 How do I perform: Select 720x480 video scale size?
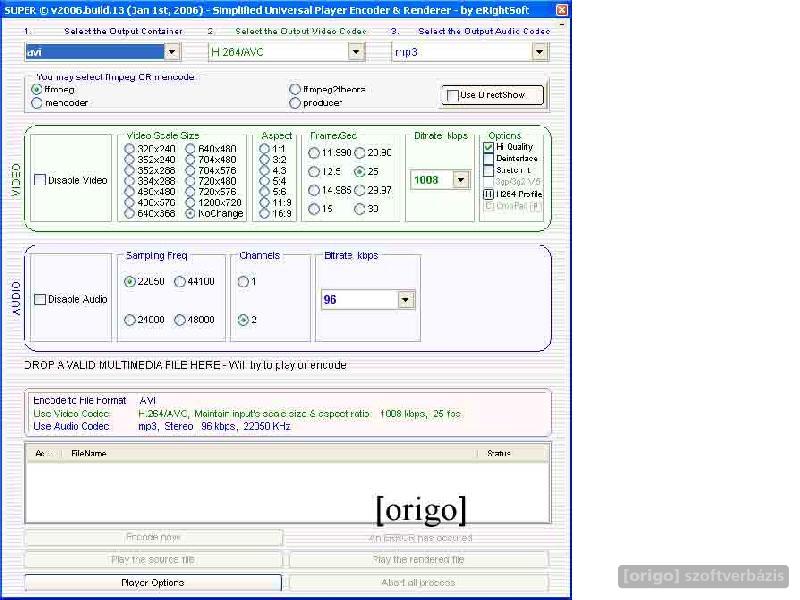coord(190,181)
